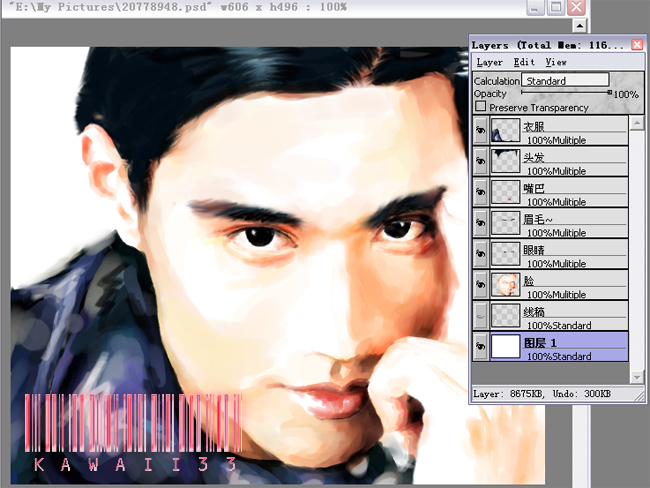Screen dimensions: 650x488
Task: Select the 嘴巴 layer thumbnail
Action: [505, 192]
